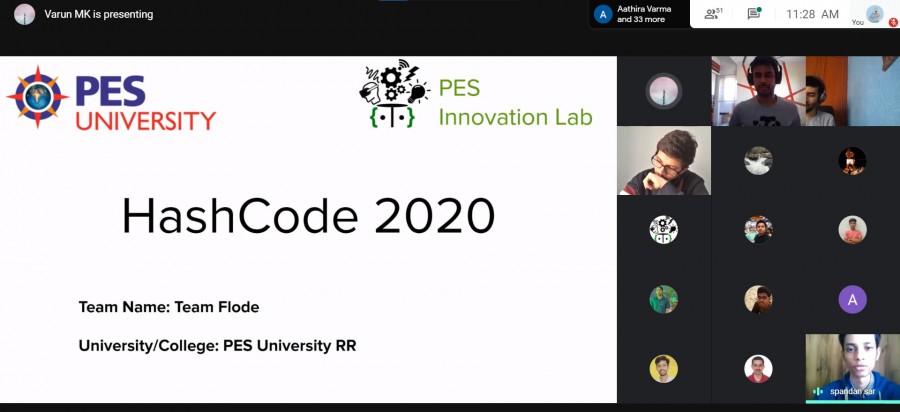Click the audio indicator beside spandan sar

(818, 391)
